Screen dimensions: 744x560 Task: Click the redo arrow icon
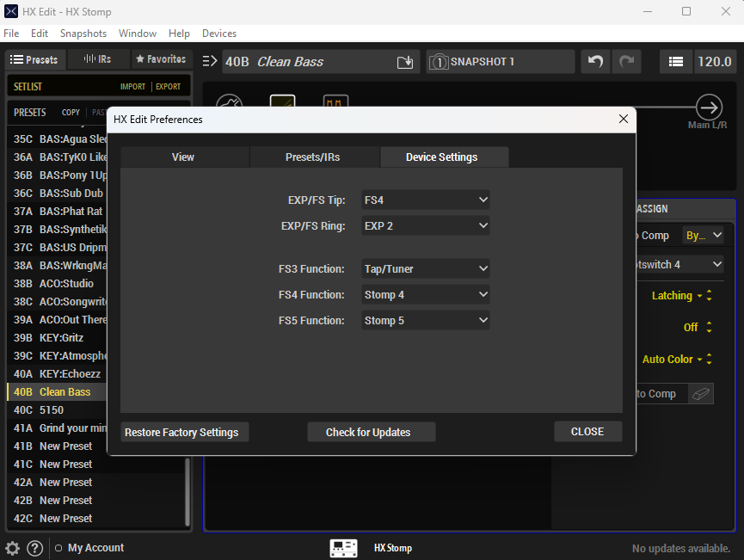click(626, 62)
